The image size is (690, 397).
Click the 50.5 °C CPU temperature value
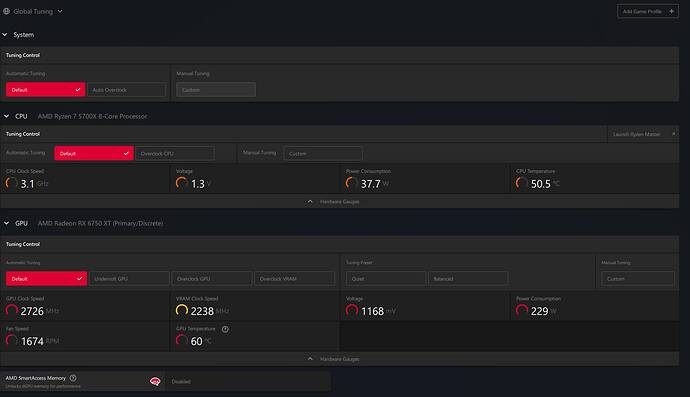tap(545, 184)
